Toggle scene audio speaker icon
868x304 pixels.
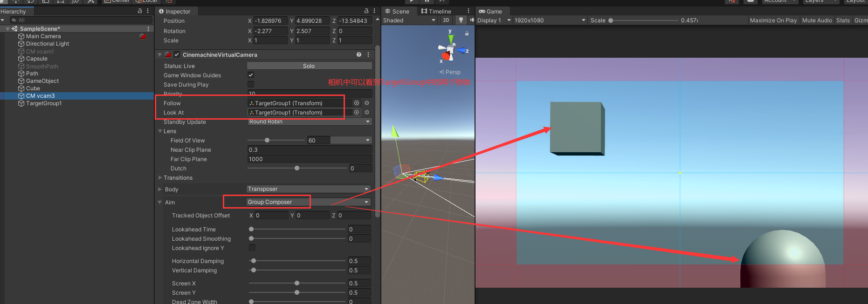click(x=472, y=20)
